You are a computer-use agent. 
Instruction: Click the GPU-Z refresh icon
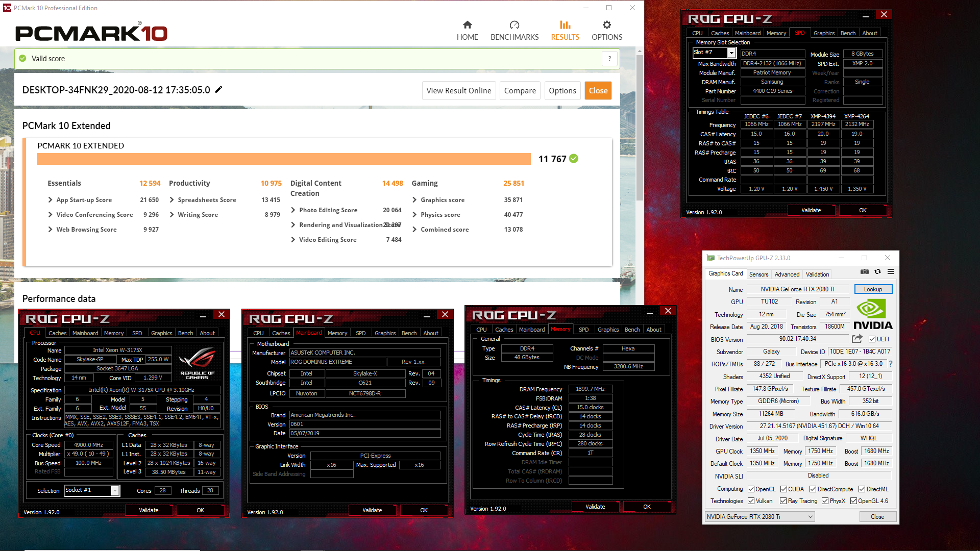click(x=877, y=271)
